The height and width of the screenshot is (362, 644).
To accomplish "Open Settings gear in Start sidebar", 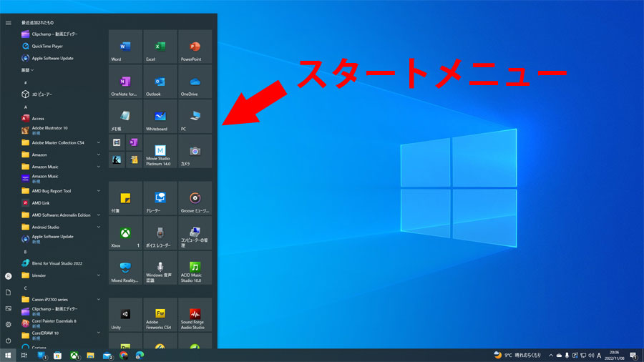I will click(x=8, y=324).
